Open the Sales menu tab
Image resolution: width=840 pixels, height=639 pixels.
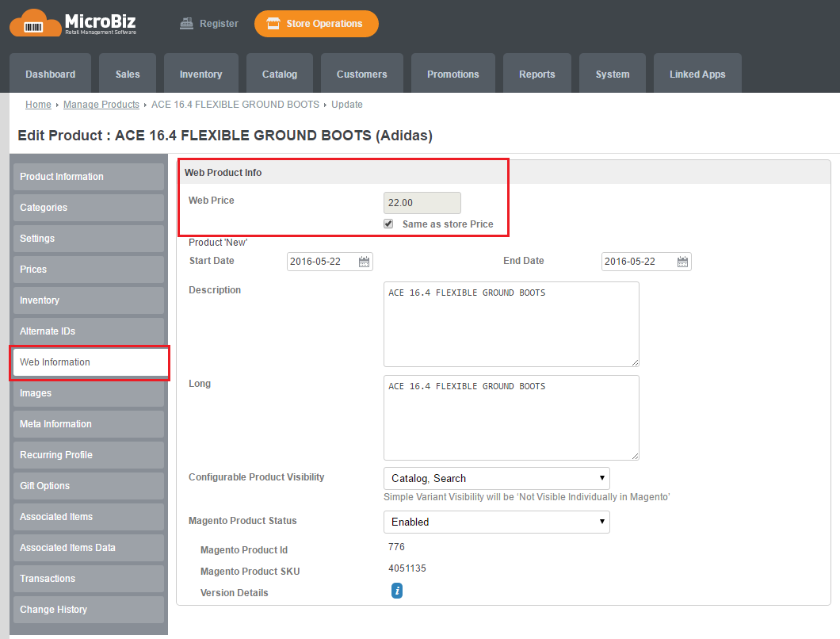coord(128,74)
